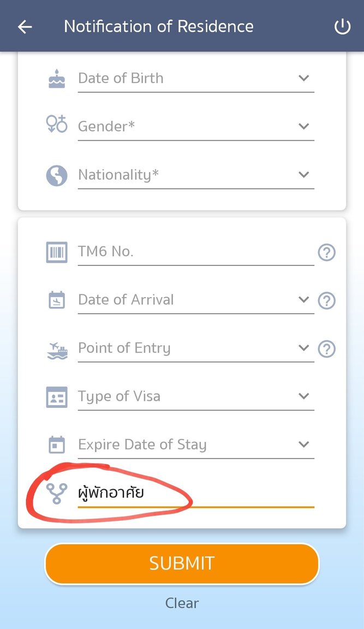Click the help circle next to Point of Entry
Viewport: 364px width, 629px height.
pyautogui.click(x=326, y=349)
